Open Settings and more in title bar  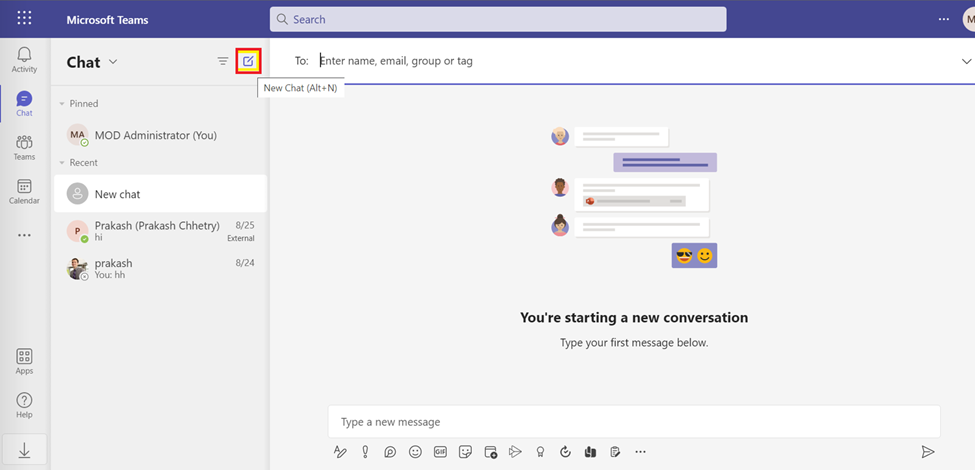tap(944, 19)
